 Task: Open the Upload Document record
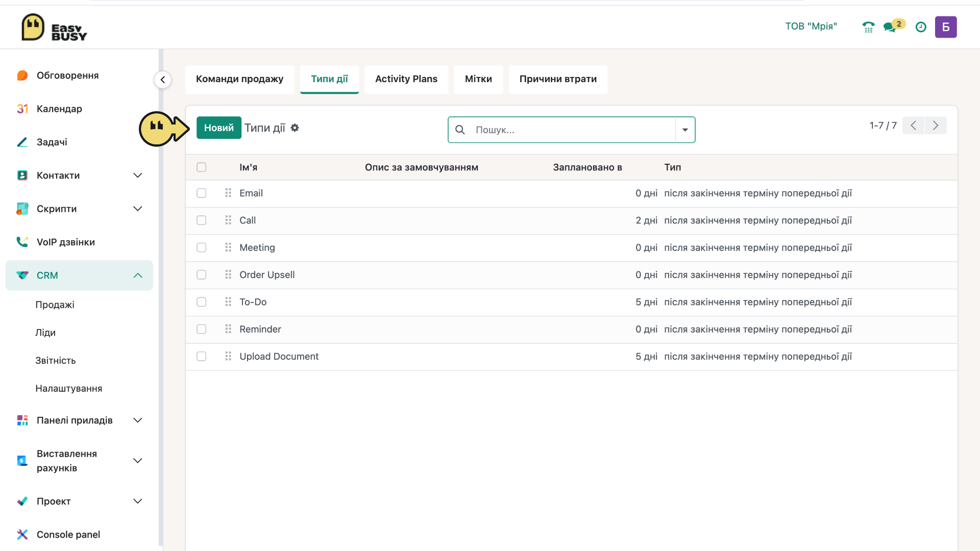[x=279, y=356]
